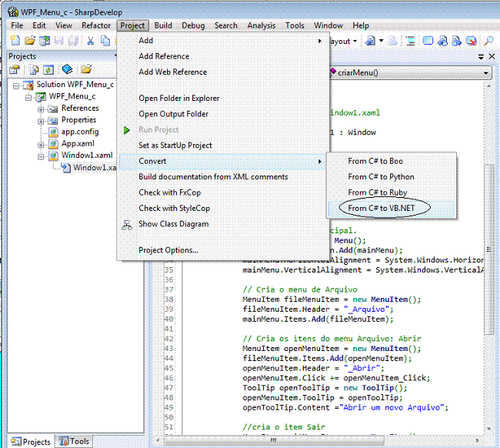Open the Debug menu
The width and height of the screenshot is (500, 448).
click(193, 25)
